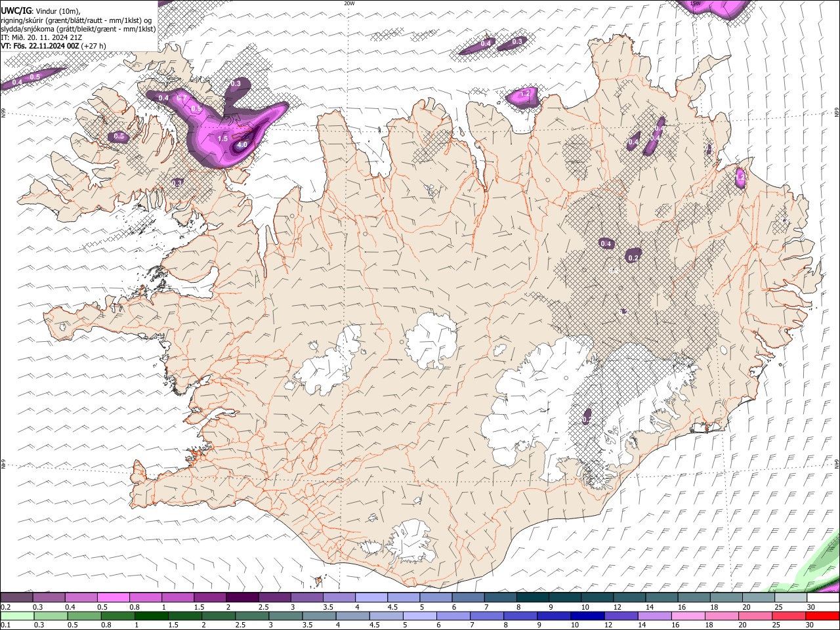The height and width of the screenshot is (630, 840).
Task: Select the top-row swatch labeled 20
Action: 757,597
